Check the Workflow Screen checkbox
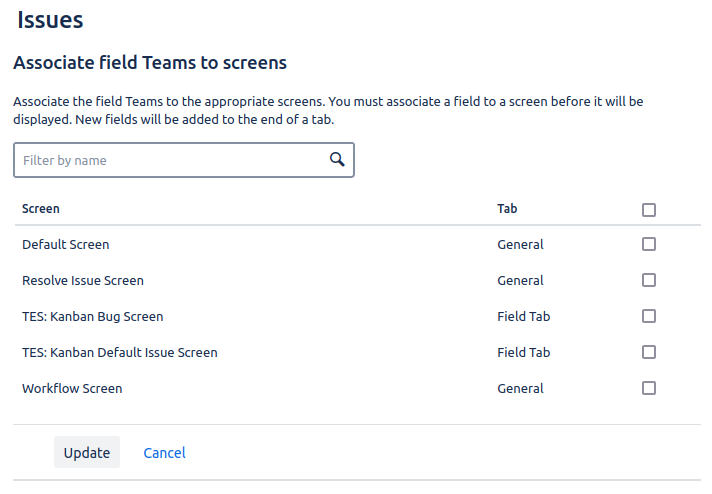 click(x=649, y=388)
